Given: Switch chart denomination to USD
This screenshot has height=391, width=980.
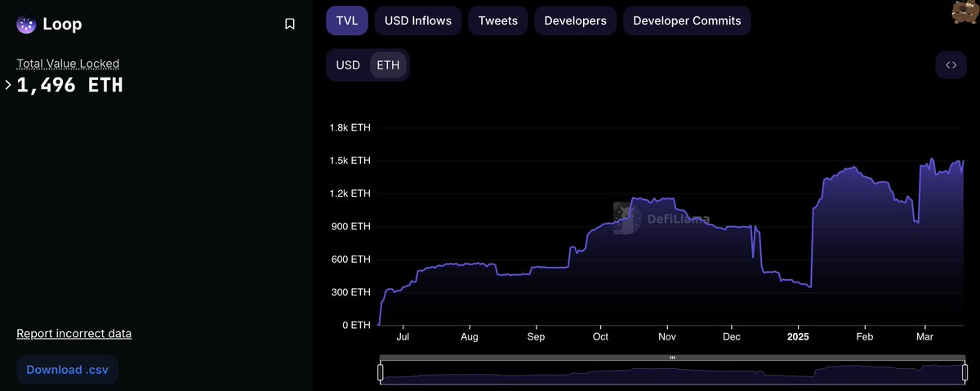Looking at the screenshot, I should click(348, 64).
